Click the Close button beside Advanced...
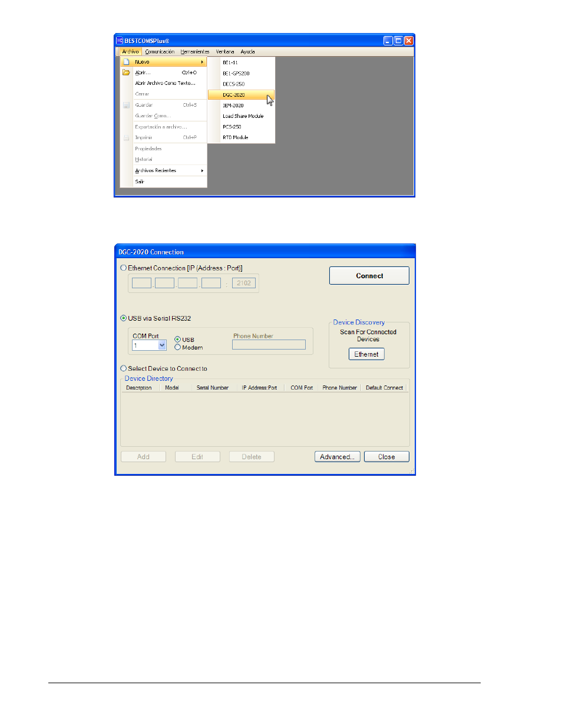 [386, 457]
